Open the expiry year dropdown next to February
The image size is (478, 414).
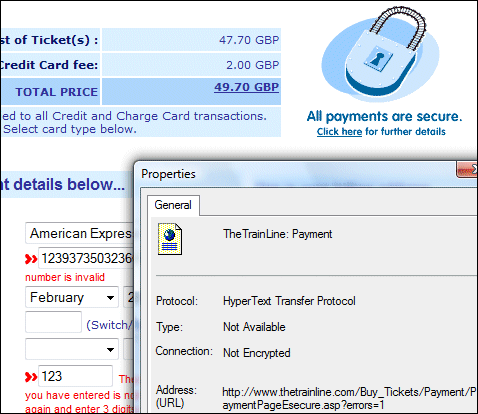(x=129, y=297)
